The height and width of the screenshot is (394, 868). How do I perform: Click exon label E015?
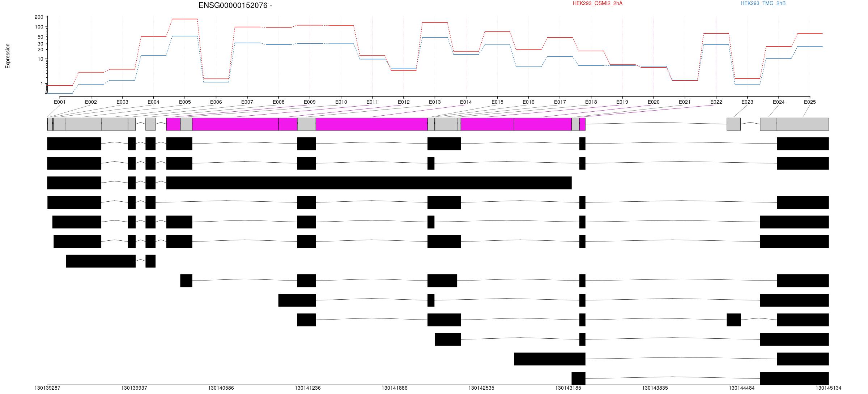click(x=497, y=102)
